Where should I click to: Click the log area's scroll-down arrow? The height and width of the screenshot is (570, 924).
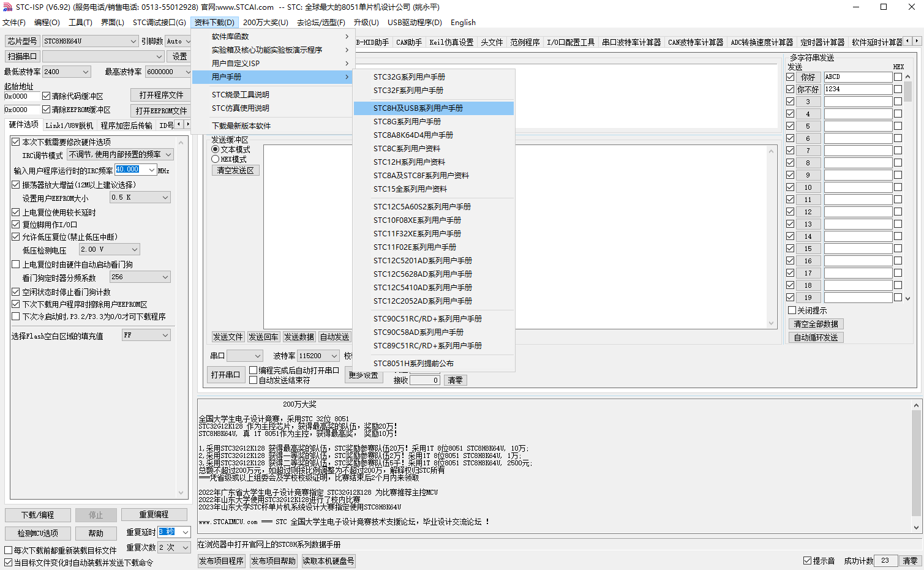pyautogui.click(x=916, y=527)
